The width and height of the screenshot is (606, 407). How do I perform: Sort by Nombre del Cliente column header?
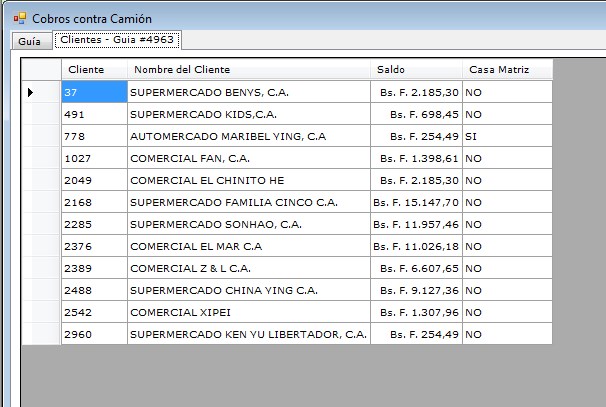click(249, 70)
